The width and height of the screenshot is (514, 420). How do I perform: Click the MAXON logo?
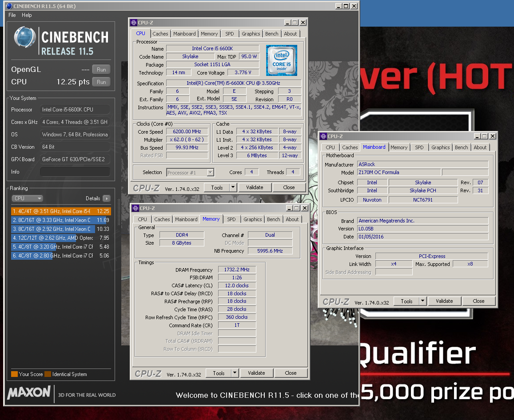click(29, 392)
